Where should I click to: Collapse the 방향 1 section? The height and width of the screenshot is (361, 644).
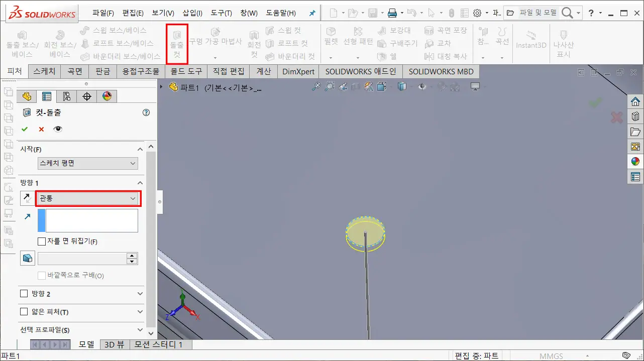pyautogui.click(x=140, y=183)
